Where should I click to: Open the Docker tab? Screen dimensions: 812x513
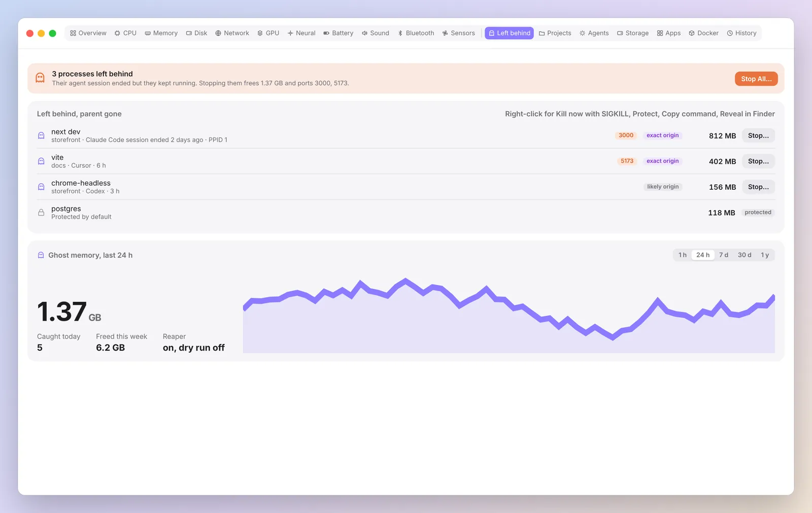point(704,33)
